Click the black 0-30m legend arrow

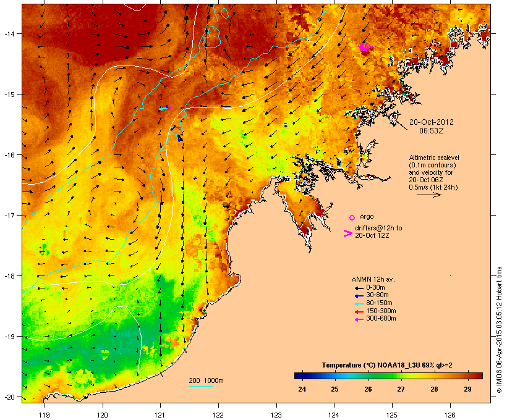359,288
